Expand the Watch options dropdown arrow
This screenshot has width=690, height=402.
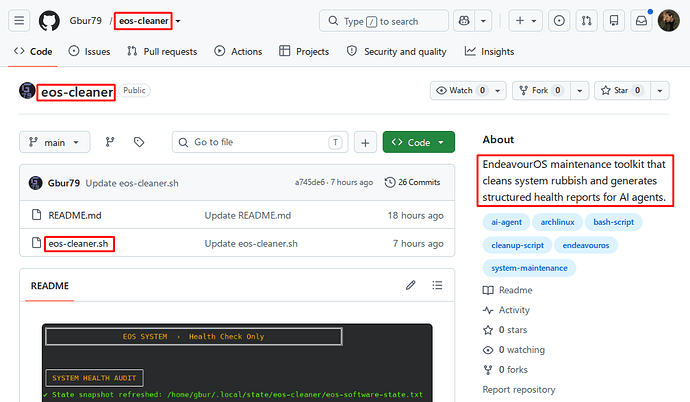pos(498,91)
